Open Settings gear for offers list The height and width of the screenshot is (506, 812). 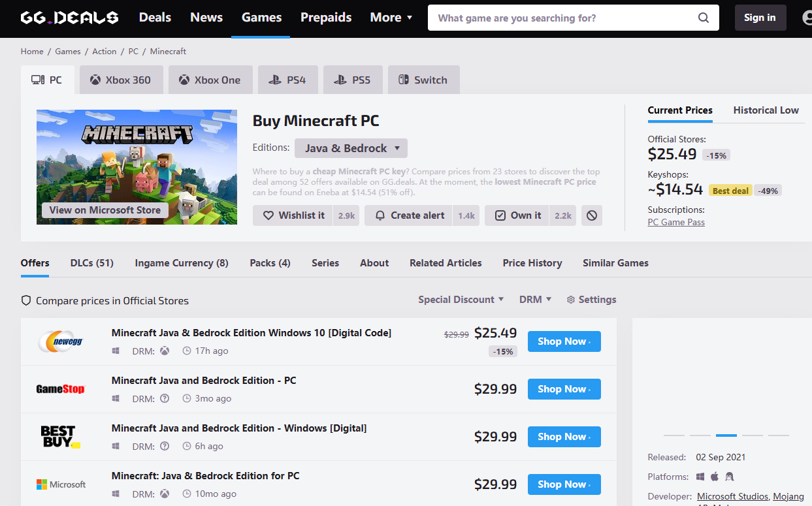coord(591,300)
